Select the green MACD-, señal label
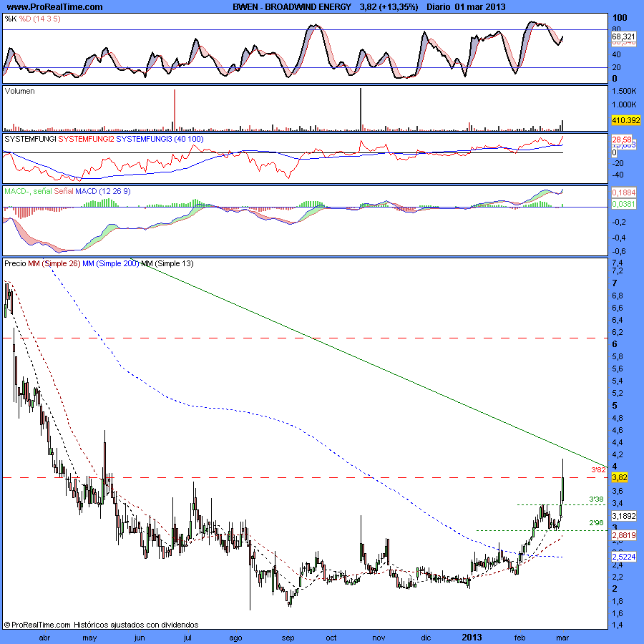 28,191
